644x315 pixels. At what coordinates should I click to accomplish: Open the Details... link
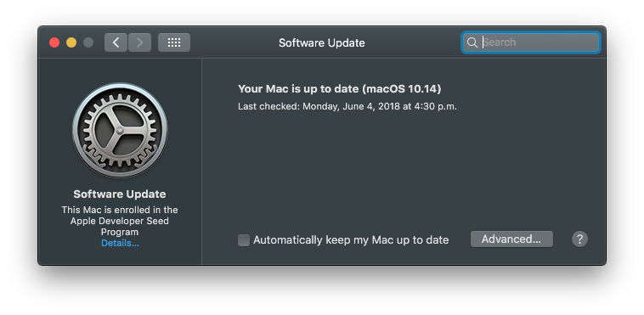[x=120, y=243]
